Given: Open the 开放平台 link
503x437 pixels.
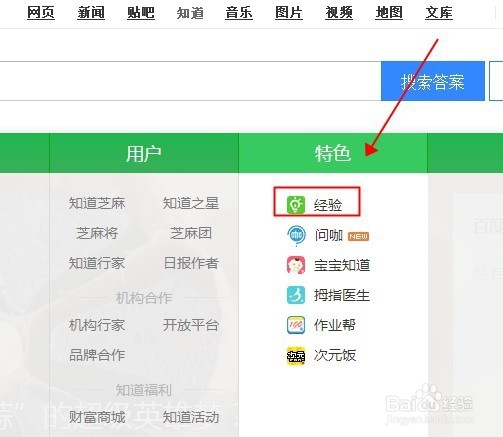Looking at the screenshot, I should (191, 325).
